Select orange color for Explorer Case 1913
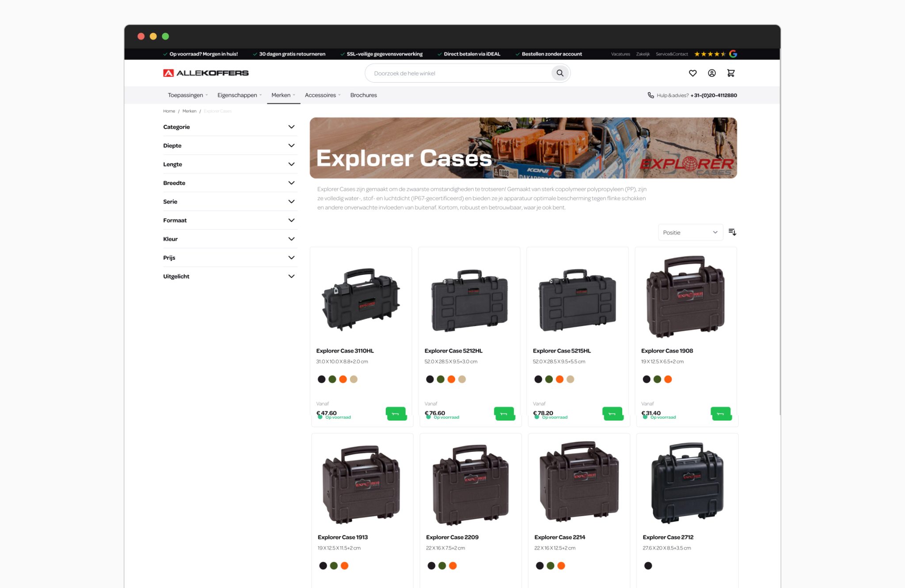The width and height of the screenshot is (905, 588). click(344, 565)
